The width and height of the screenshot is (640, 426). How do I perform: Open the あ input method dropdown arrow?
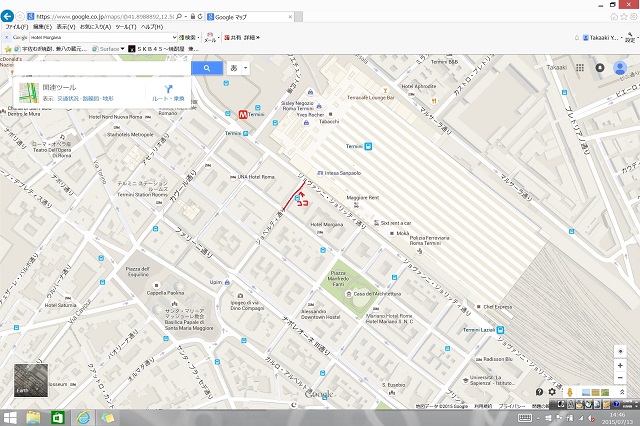coord(246,68)
